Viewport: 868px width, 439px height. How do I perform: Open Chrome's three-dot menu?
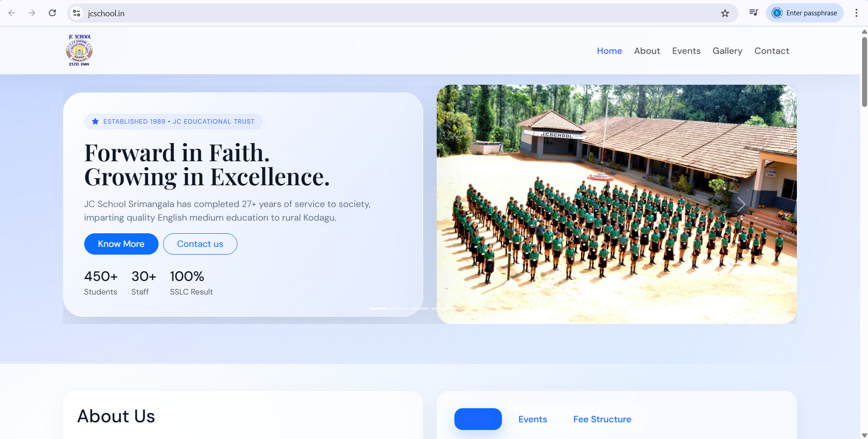[x=856, y=13]
